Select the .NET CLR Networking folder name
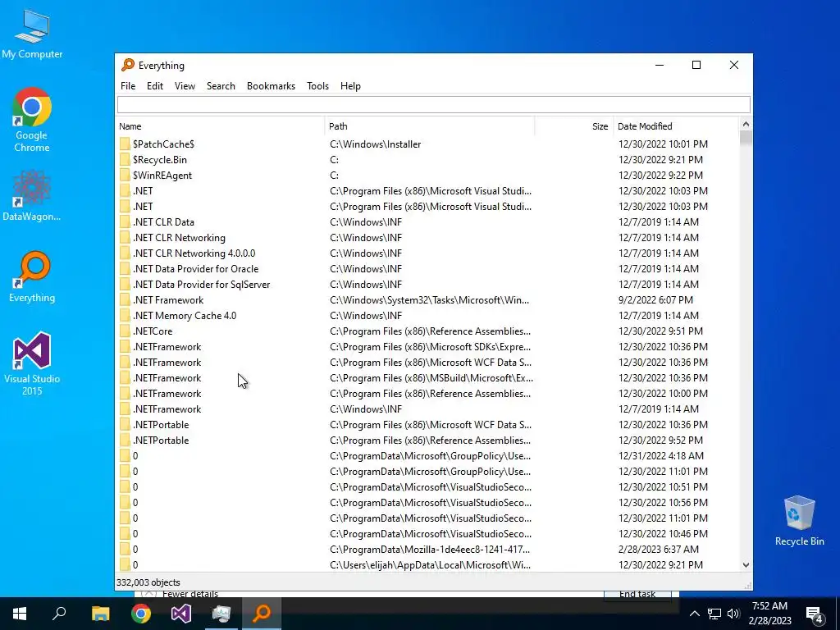 [179, 238]
